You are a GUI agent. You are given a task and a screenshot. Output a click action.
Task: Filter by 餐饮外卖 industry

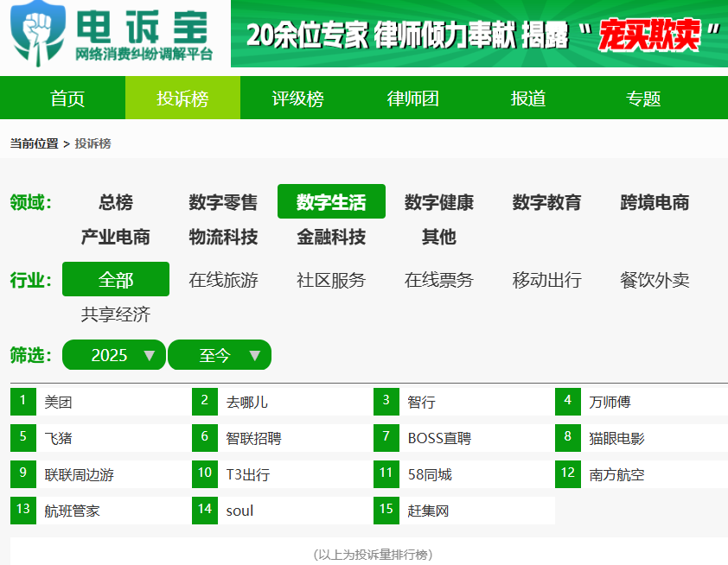655,280
